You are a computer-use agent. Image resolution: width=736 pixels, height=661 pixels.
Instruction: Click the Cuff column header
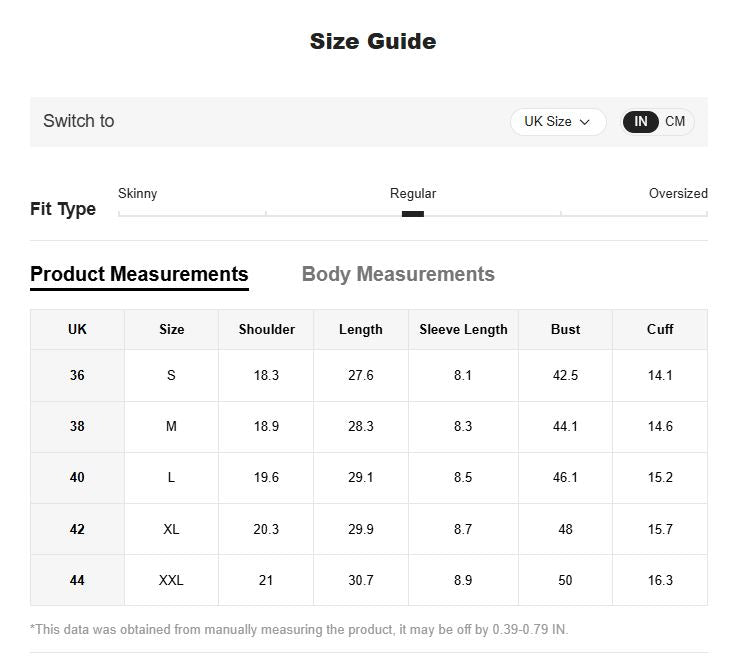pyautogui.click(x=660, y=330)
